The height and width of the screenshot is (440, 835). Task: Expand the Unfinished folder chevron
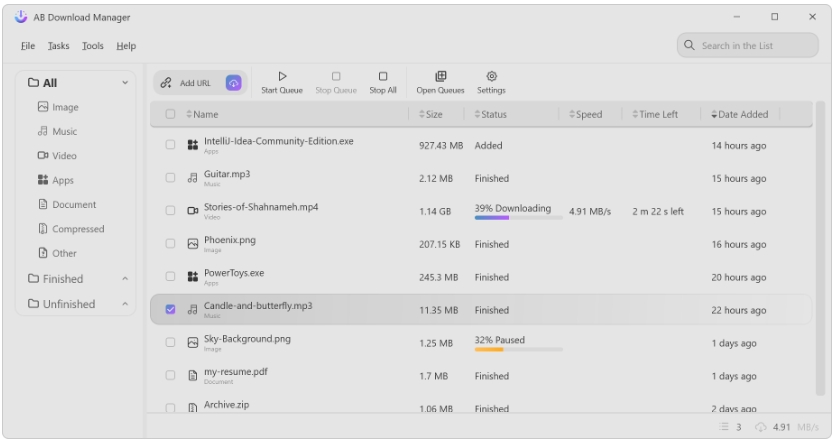(x=125, y=304)
